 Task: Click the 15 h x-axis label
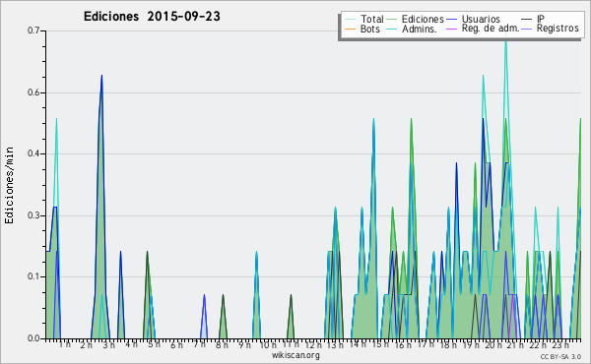click(x=380, y=344)
